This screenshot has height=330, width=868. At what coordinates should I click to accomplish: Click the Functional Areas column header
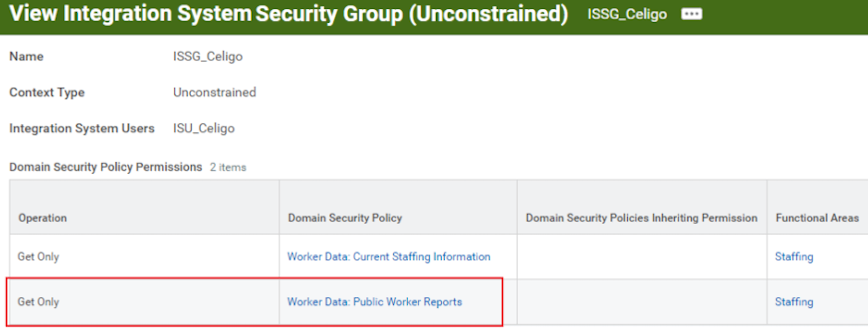coord(817,218)
